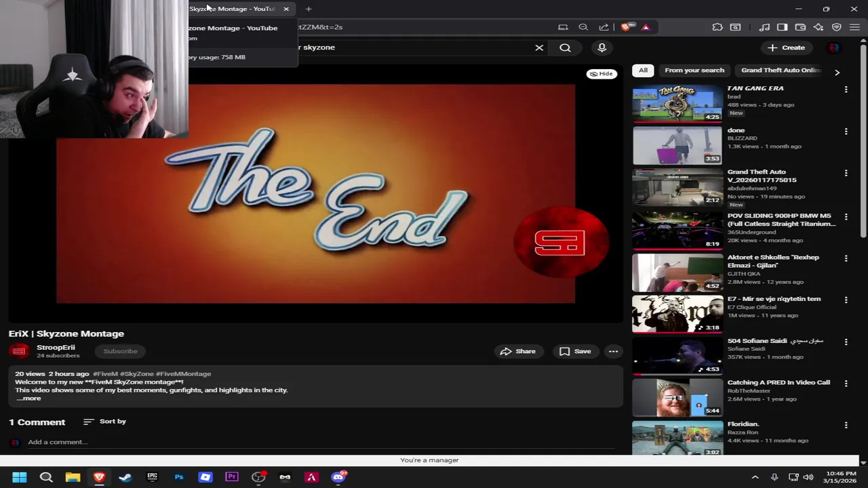
Task: Share the video with Share button
Action: tap(518, 351)
